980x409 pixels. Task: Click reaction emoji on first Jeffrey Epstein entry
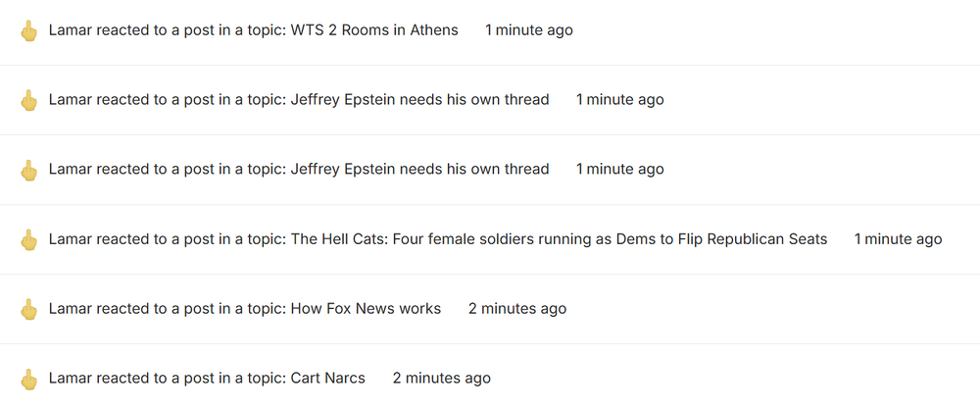[29, 100]
